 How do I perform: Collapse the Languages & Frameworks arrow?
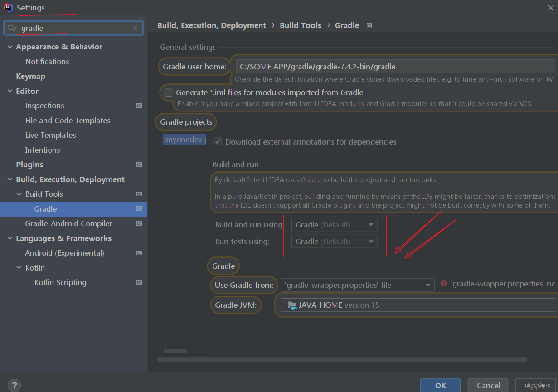point(10,238)
